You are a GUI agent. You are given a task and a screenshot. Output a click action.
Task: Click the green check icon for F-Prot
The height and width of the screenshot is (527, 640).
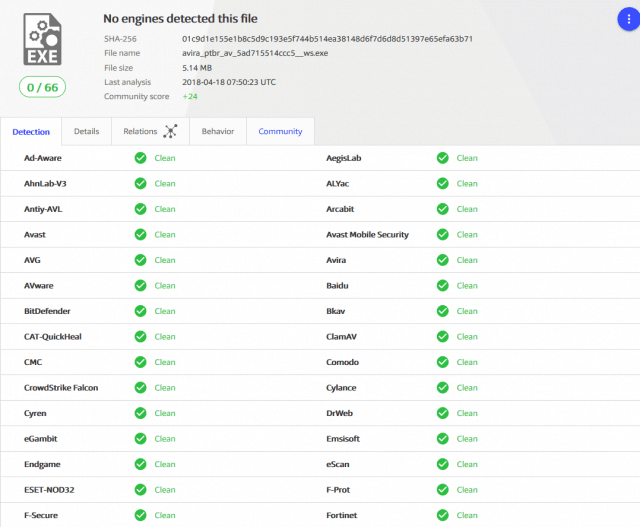click(x=442, y=490)
